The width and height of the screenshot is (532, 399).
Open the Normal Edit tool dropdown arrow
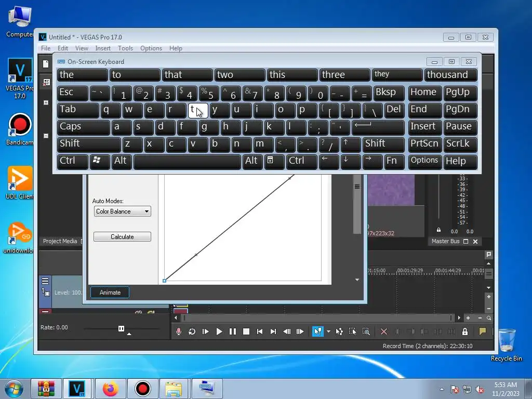(328, 331)
